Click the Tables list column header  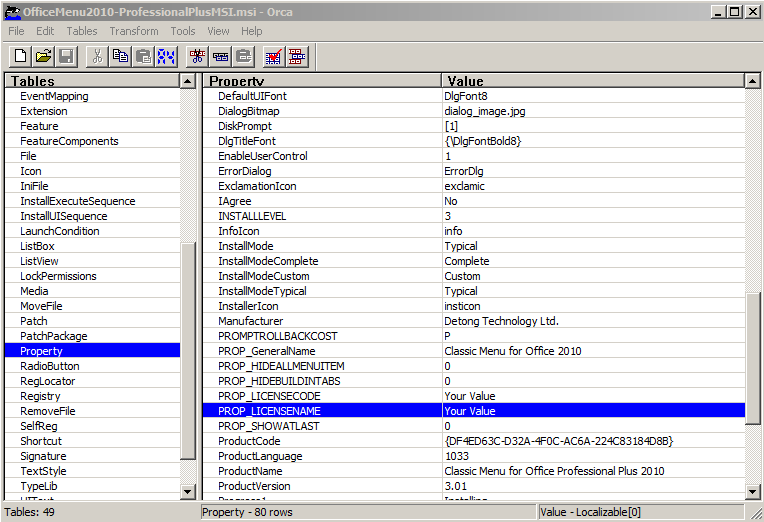(93, 81)
